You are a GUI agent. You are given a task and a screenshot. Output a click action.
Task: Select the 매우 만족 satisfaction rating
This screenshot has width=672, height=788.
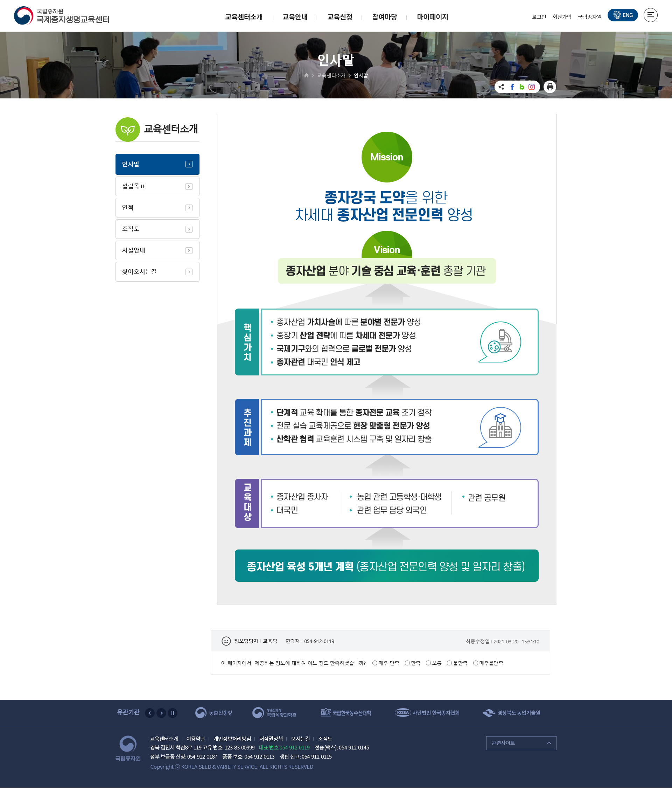coord(375,663)
